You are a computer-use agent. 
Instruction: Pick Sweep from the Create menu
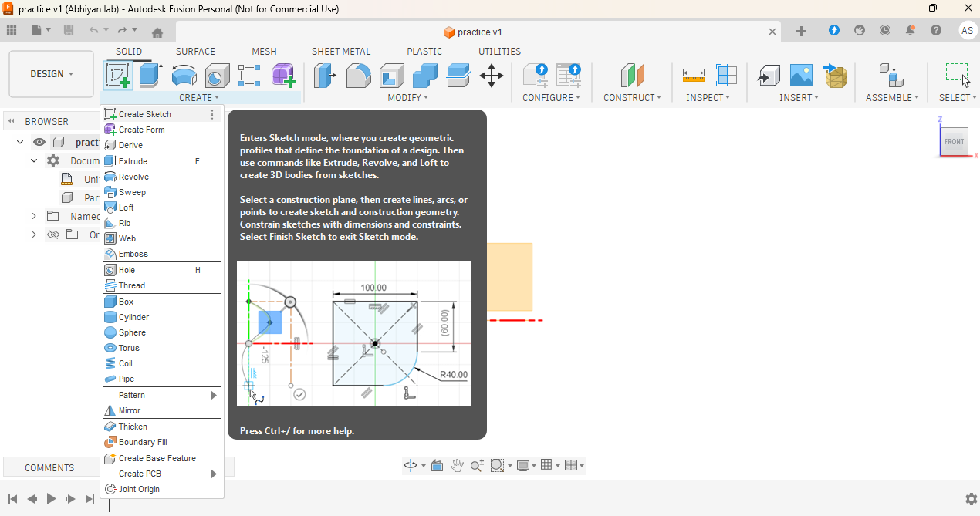161,192
